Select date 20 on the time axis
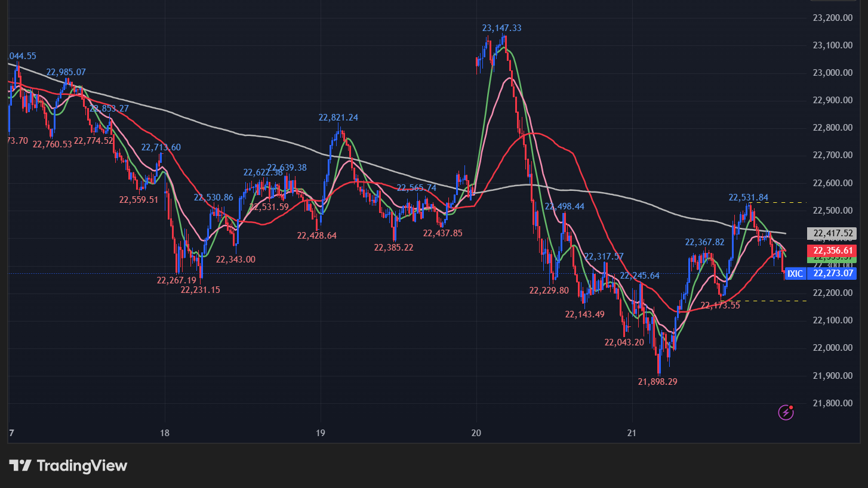The width and height of the screenshot is (868, 488). (476, 433)
